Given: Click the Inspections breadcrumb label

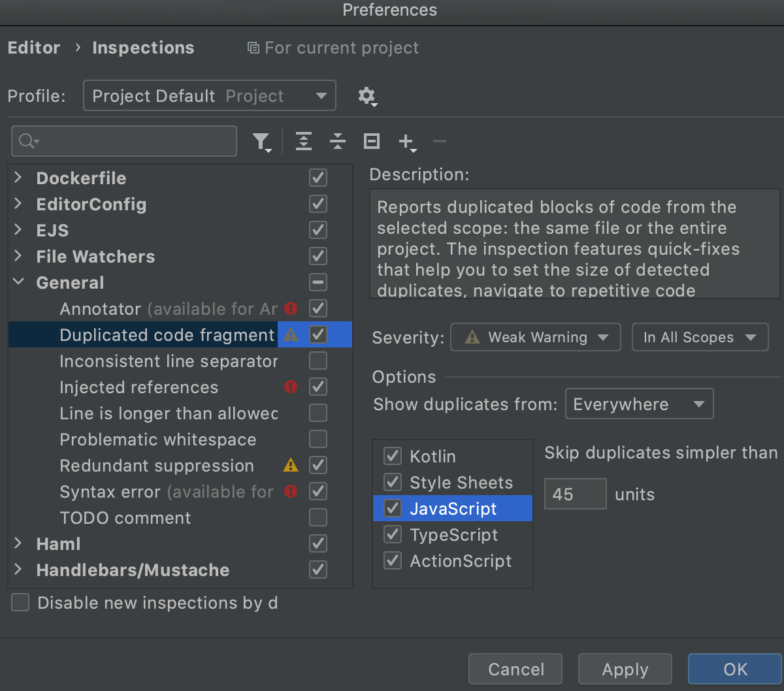Looking at the screenshot, I should coord(142,47).
